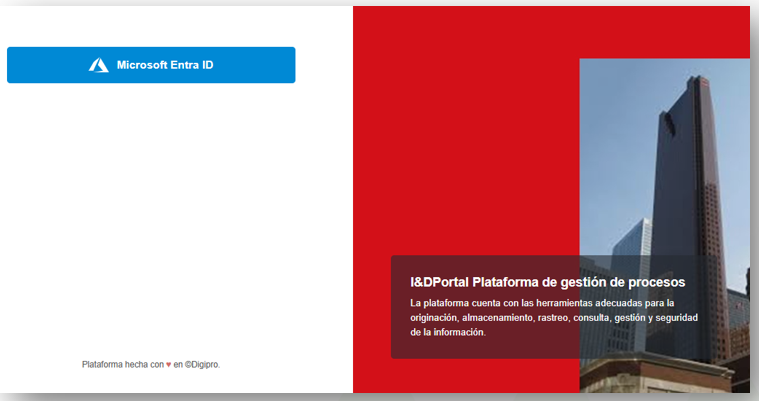Click the "I&DPortal" word in heading
The image size is (759, 401).
439,282
